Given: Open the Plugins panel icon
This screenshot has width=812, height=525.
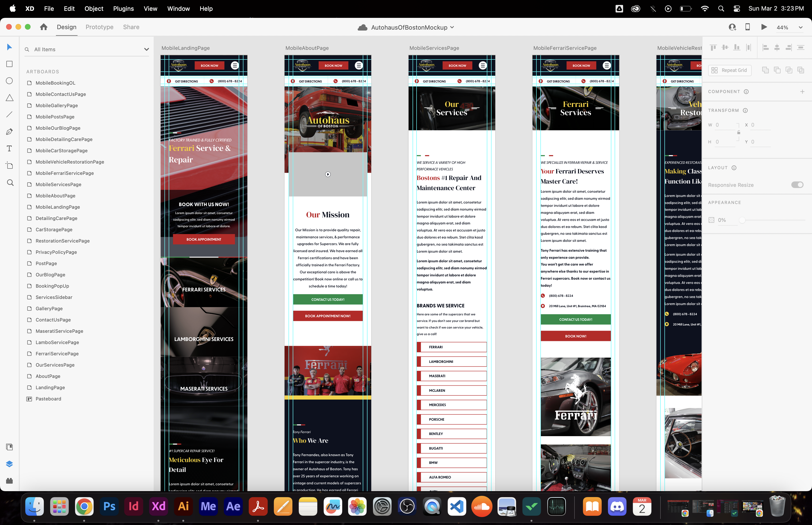Looking at the screenshot, I should (x=10, y=481).
